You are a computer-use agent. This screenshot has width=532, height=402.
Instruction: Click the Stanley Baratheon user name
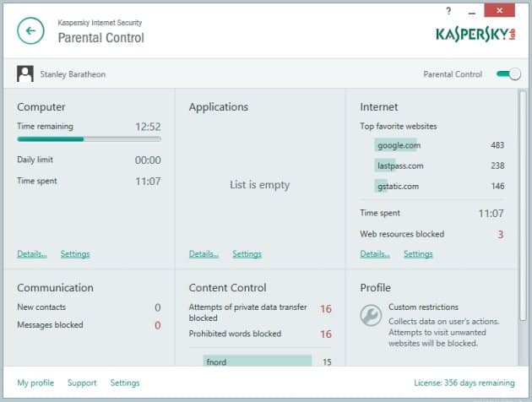[73, 74]
